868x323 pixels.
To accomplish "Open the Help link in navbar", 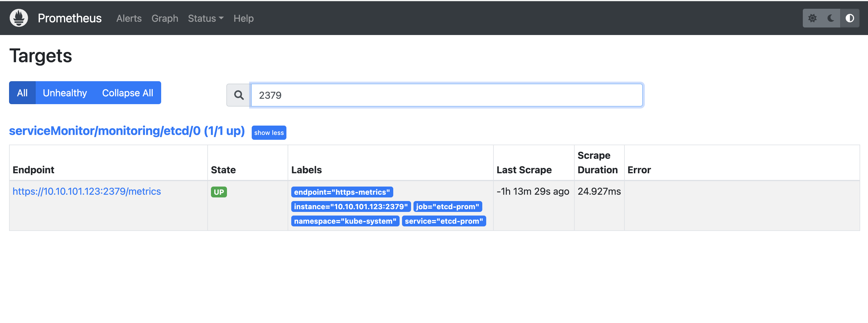I will (243, 18).
